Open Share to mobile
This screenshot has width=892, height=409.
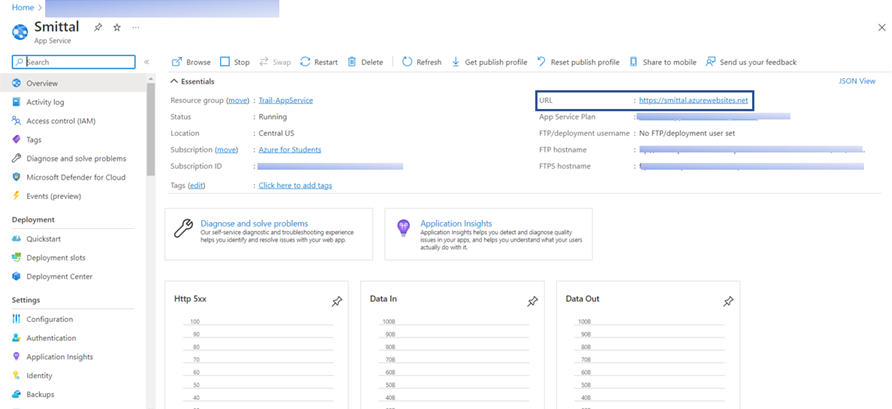click(663, 62)
